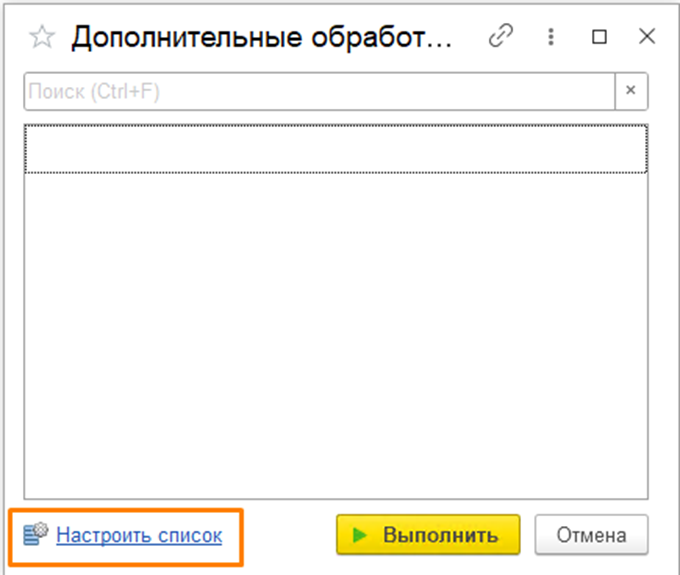680x575 pixels.
Task: Click the gear list icon beside Настроить список
Action: pos(36,535)
